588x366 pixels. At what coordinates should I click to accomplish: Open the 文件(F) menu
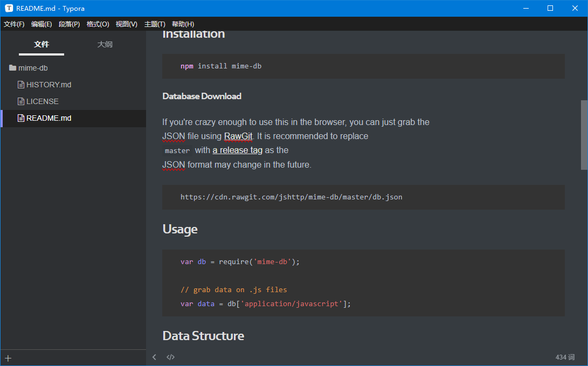click(14, 24)
